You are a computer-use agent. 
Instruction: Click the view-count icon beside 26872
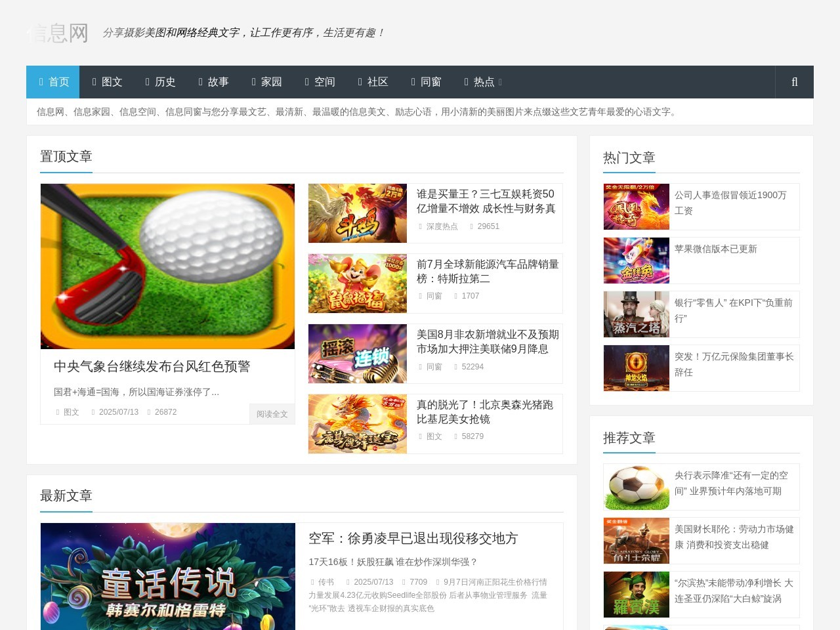pos(148,412)
